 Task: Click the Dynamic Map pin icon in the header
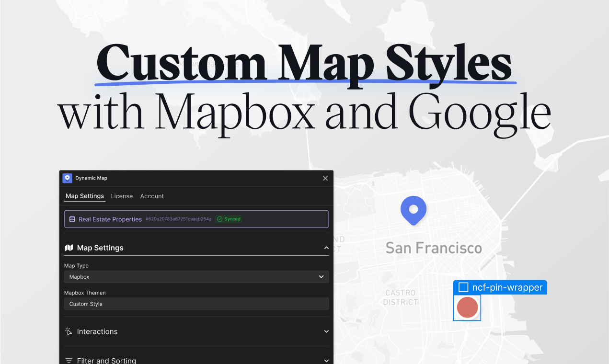[67, 178]
